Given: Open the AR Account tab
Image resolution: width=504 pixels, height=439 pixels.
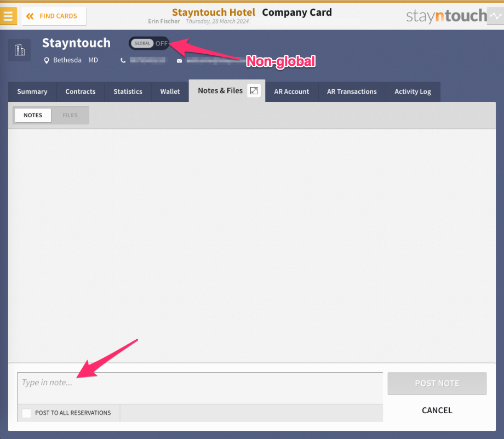Looking at the screenshot, I should pos(291,92).
